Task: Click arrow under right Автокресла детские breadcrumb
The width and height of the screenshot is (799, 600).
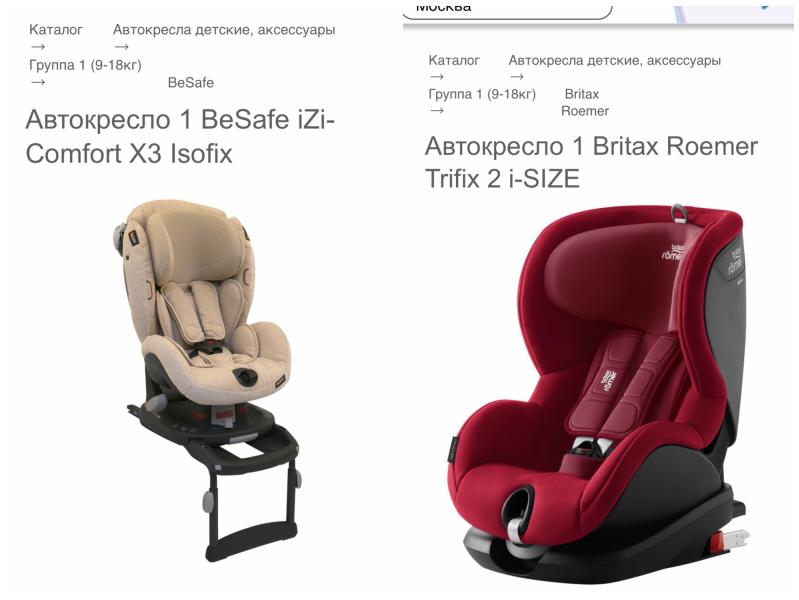Action: tap(517, 77)
